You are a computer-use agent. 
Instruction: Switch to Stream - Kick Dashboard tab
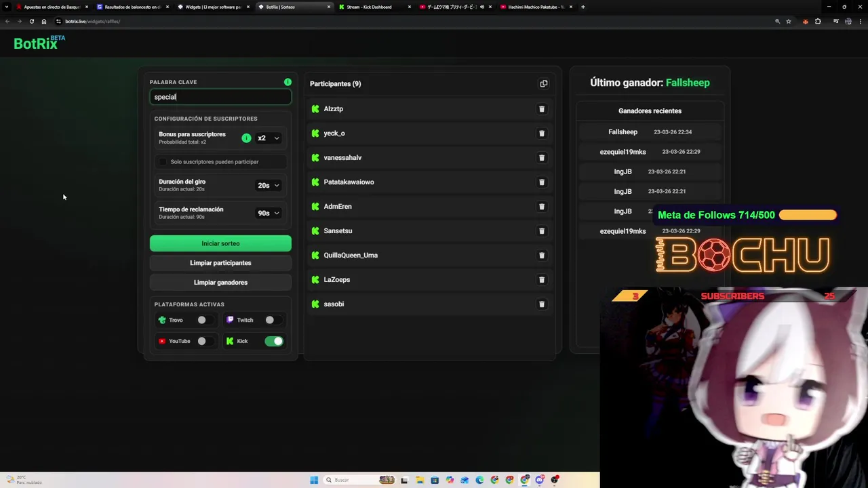(374, 7)
